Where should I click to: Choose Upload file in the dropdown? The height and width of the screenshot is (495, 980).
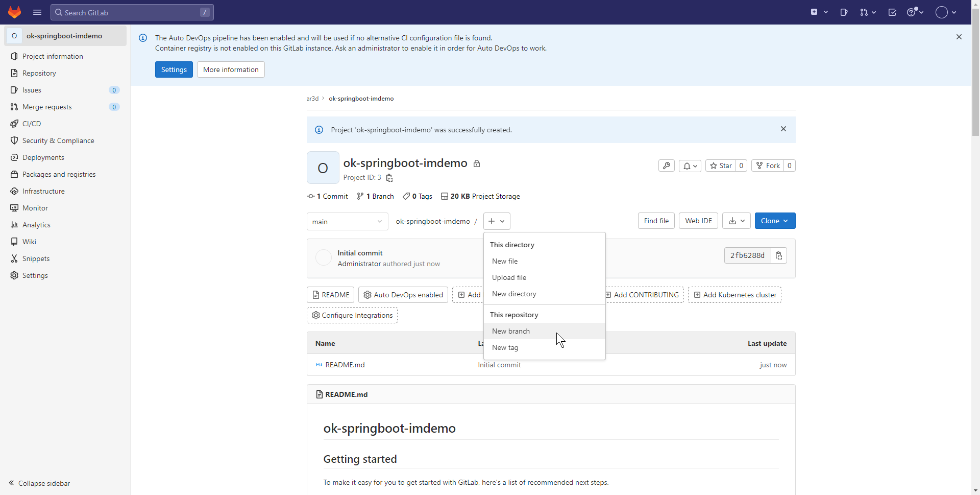point(509,277)
